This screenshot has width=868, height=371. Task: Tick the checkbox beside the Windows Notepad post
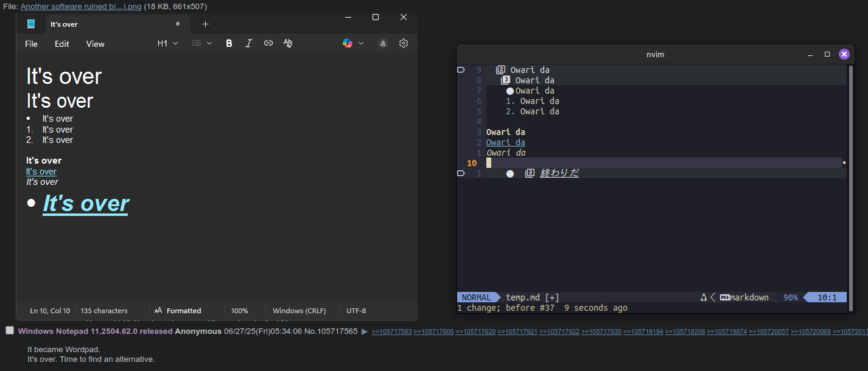click(x=10, y=330)
